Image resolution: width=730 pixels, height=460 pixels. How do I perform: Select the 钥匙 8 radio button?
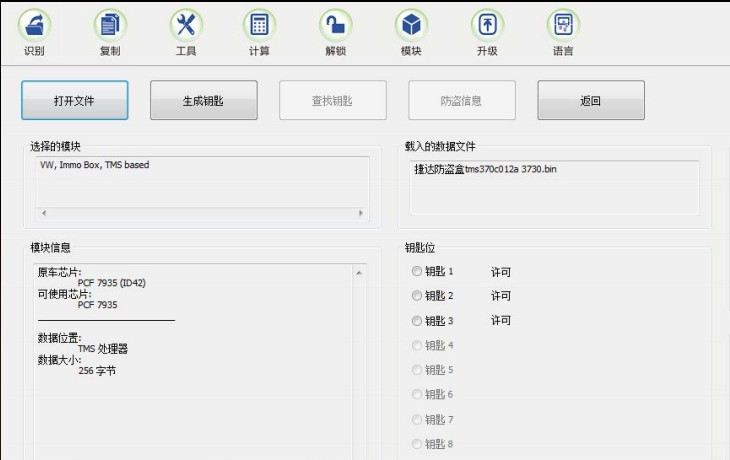point(417,444)
